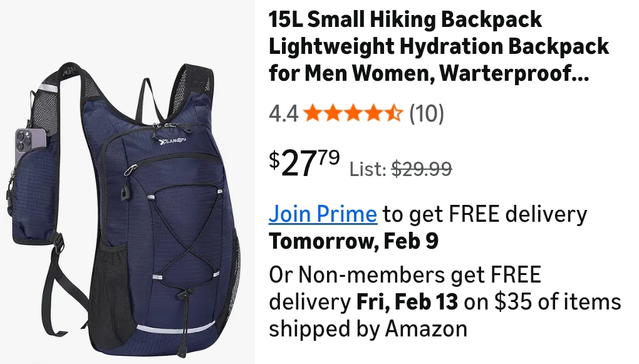
Task: Click the brand logo on the backpack
Action: pos(172,142)
